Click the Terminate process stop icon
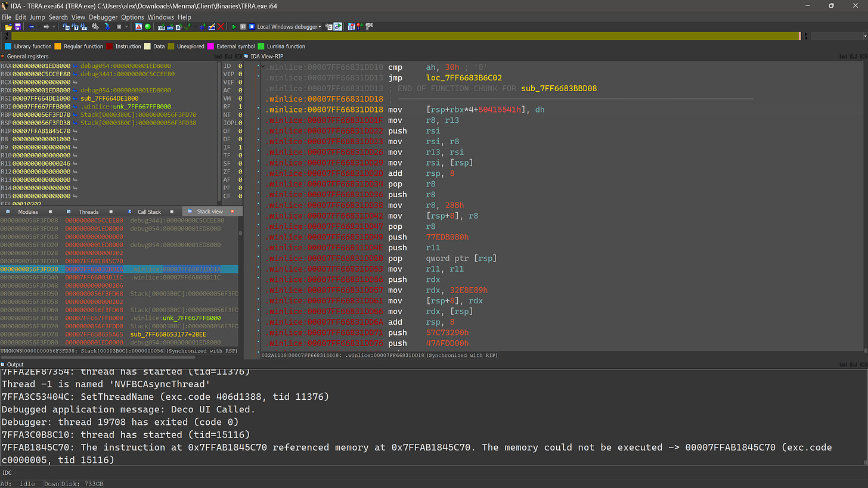The image size is (868, 488). point(252,27)
